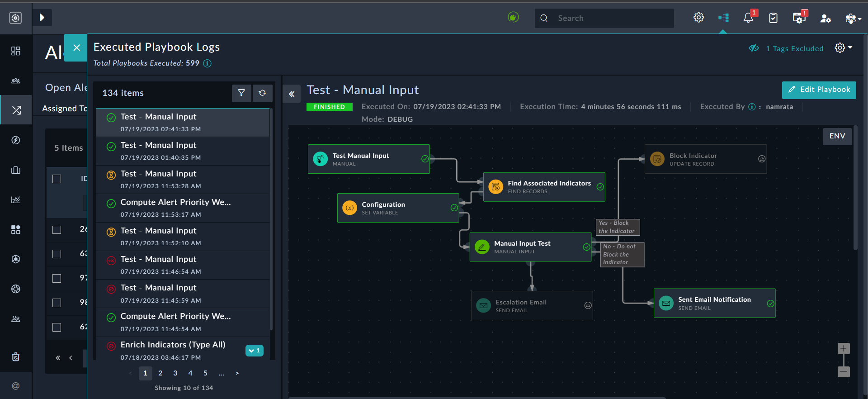Go to page 3 of the logs
This screenshot has width=868, height=399.
[x=175, y=373]
